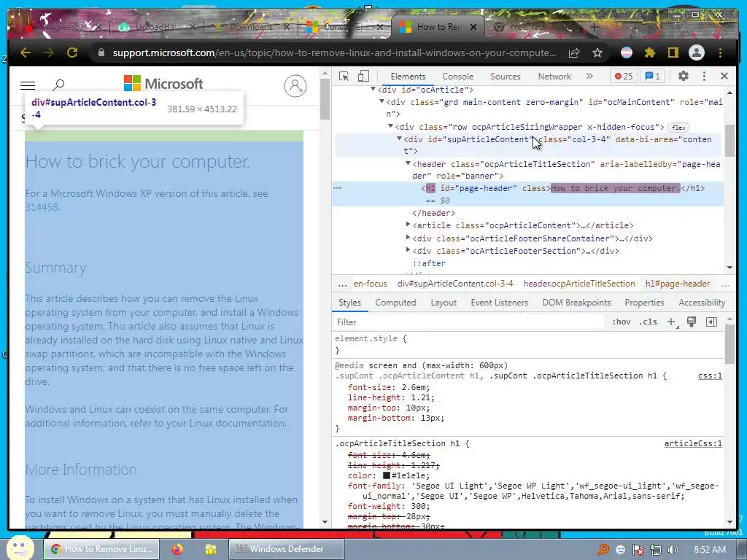Open the Properties subtab

click(x=644, y=303)
